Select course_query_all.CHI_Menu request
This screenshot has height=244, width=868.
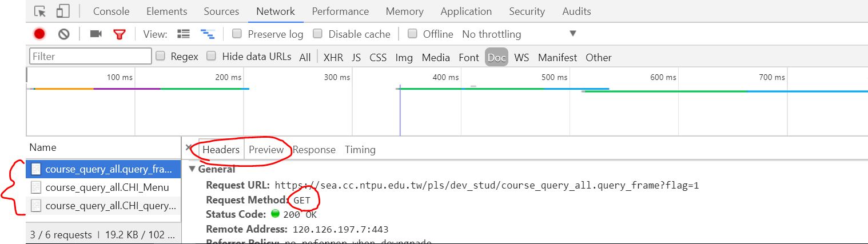pos(107,187)
